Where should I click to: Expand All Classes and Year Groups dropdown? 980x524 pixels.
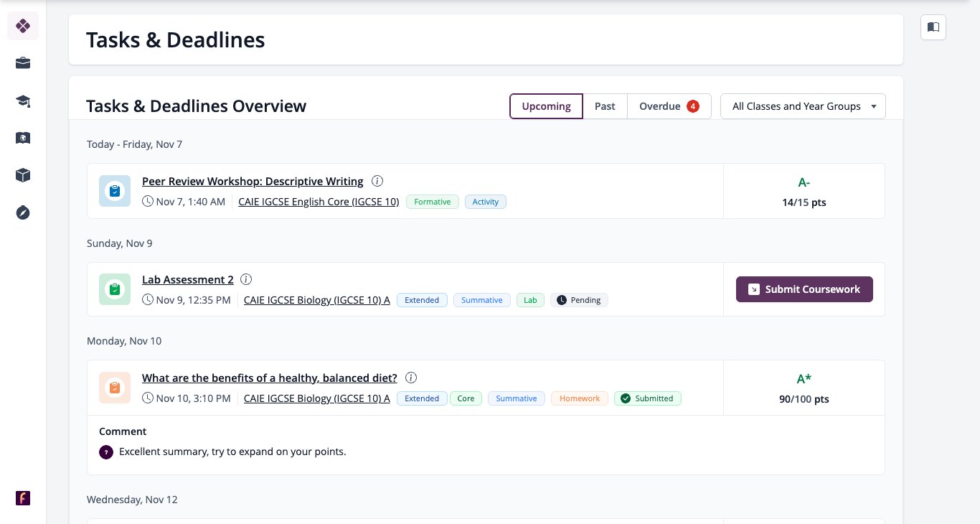click(803, 106)
